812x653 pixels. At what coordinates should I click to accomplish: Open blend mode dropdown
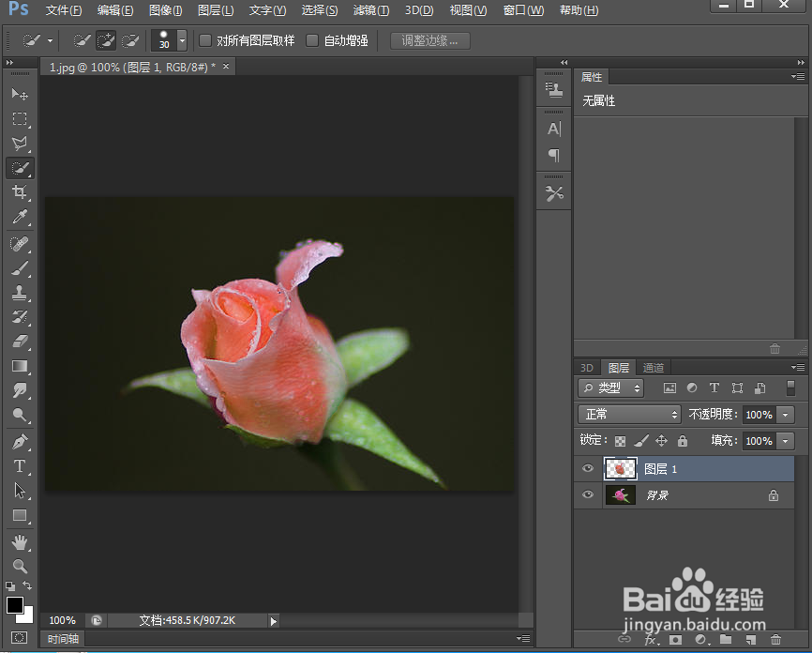(x=630, y=415)
